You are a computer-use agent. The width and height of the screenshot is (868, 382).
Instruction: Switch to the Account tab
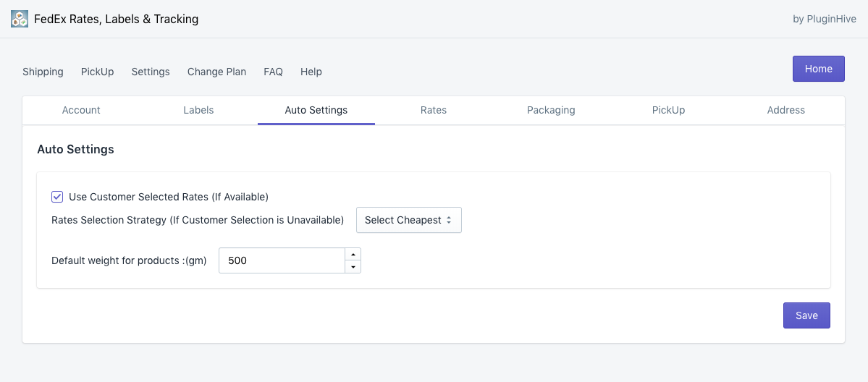(81, 110)
